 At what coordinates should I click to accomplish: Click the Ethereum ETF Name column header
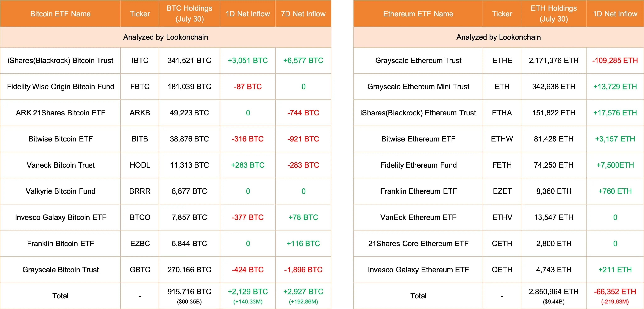coord(418,14)
